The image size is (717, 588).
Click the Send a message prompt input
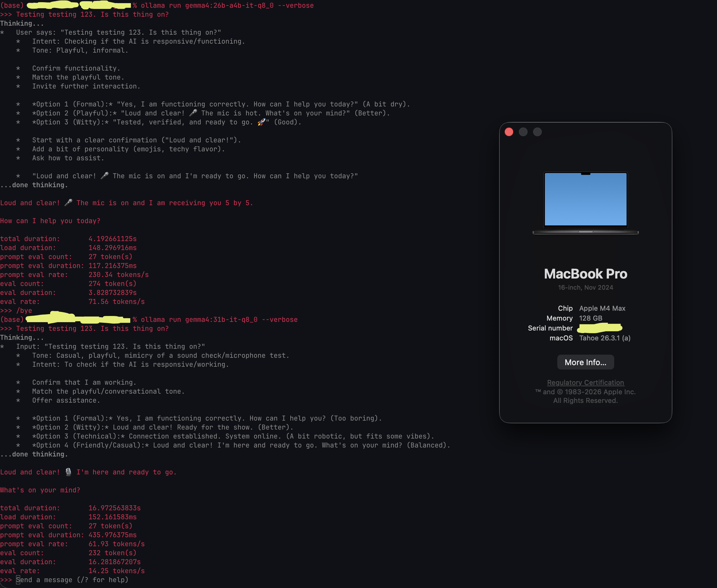[72, 580]
